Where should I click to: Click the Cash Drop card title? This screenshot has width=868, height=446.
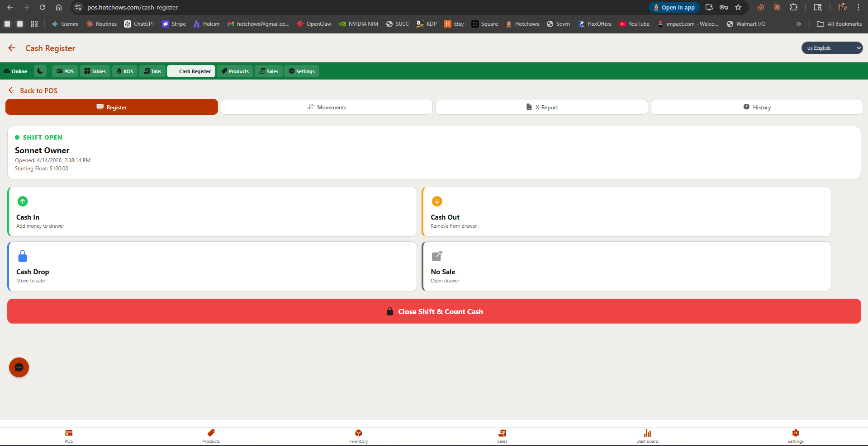coord(33,272)
